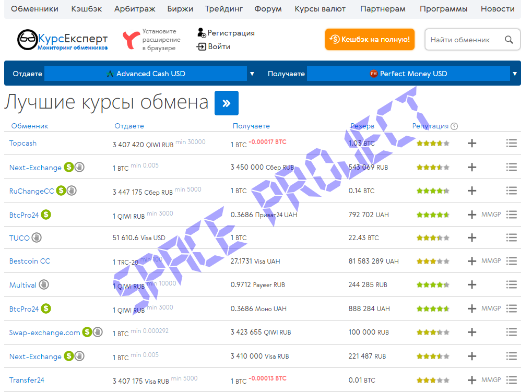Click hand badge next to RuChangeCC
This screenshot has width=532, height=392.
(x=71, y=191)
